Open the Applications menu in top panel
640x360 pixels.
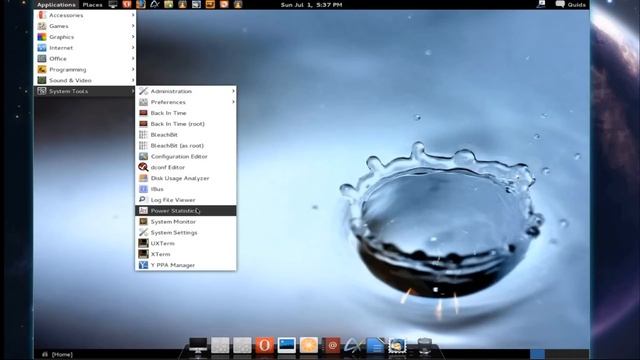[x=56, y=4]
